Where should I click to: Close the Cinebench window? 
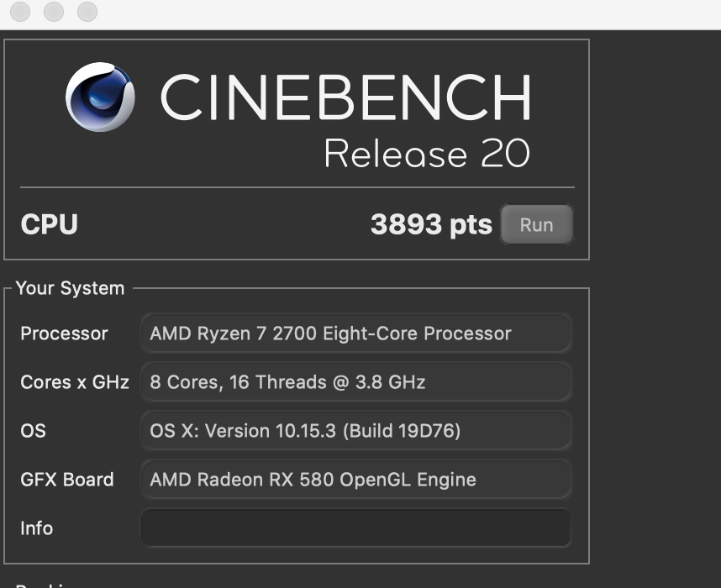coord(20,11)
